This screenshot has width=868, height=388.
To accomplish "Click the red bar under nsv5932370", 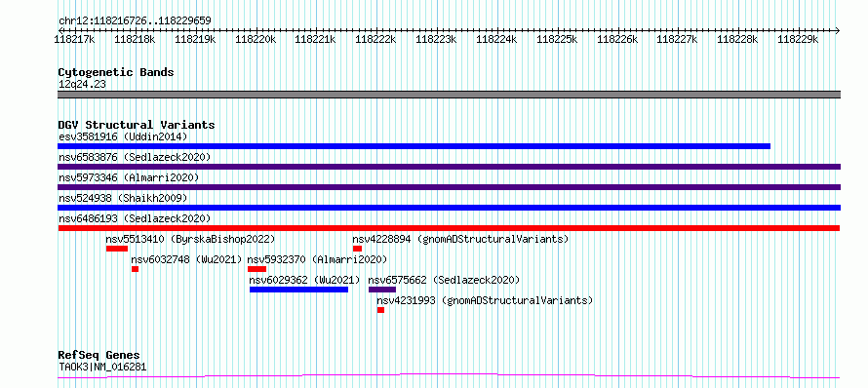I will pyautogui.click(x=256, y=269).
